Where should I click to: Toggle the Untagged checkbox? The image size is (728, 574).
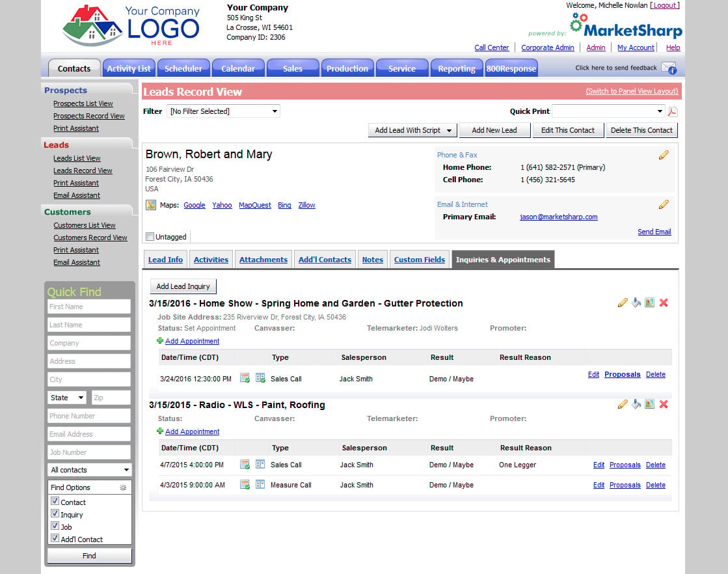(x=150, y=237)
